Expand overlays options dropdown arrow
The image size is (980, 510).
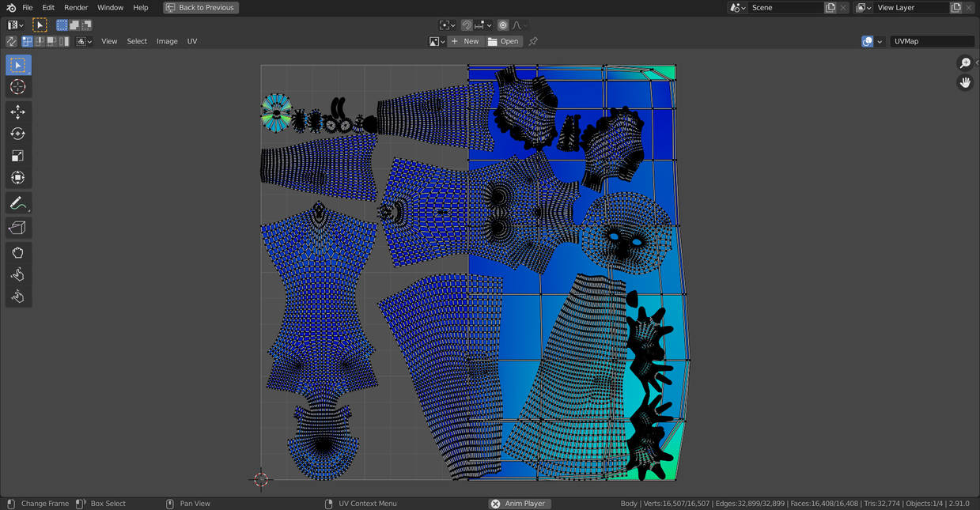pyautogui.click(x=880, y=41)
